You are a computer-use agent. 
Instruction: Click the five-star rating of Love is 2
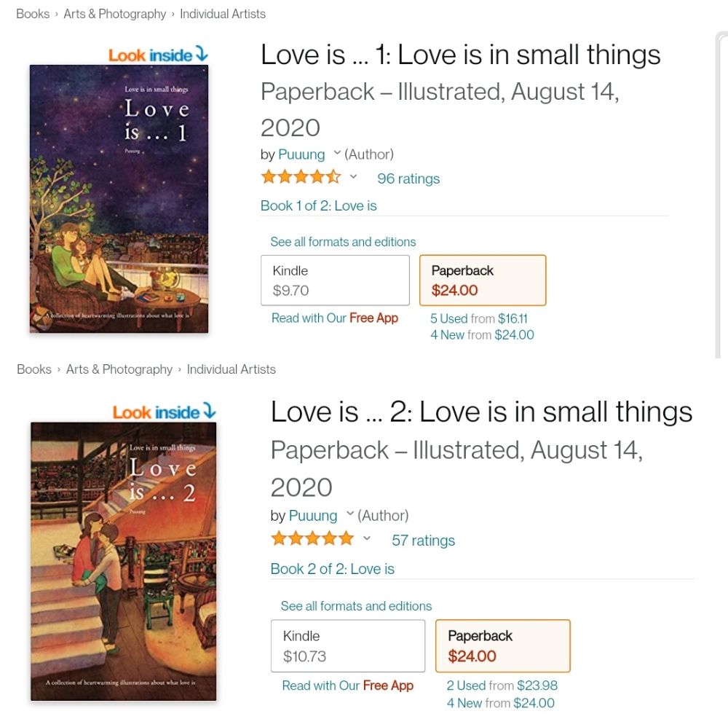pyautogui.click(x=312, y=539)
